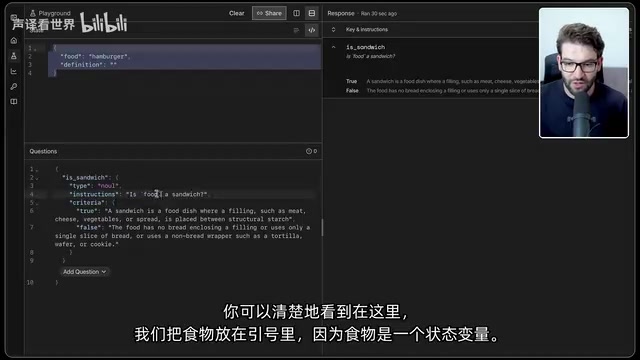
Task: Open the API keys icon in the sidebar
Action: coord(14,86)
